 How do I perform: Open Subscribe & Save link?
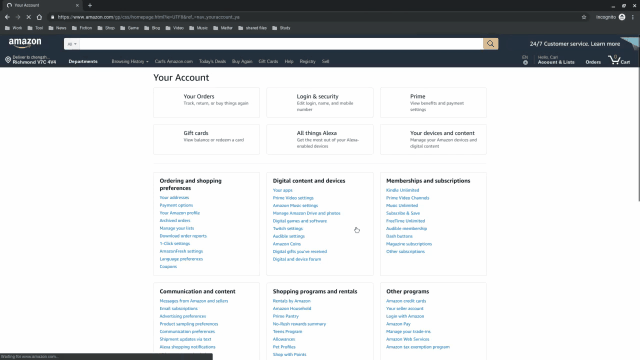point(403,213)
